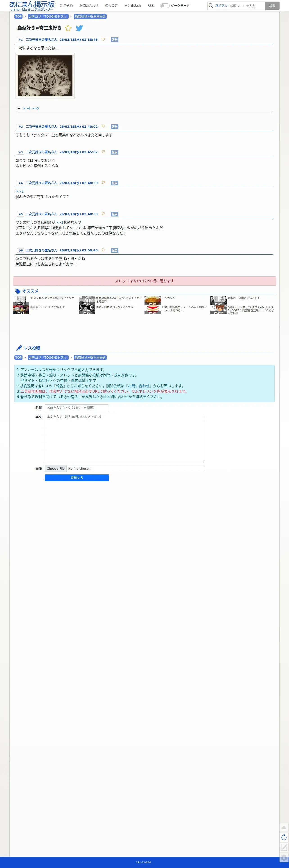Viewport: 289px width, 868px height.
Task: Open thread 30分デ描クヤンケ安価デ描クヤンケ
Action: pyautogui.click(x=52, y=298)
